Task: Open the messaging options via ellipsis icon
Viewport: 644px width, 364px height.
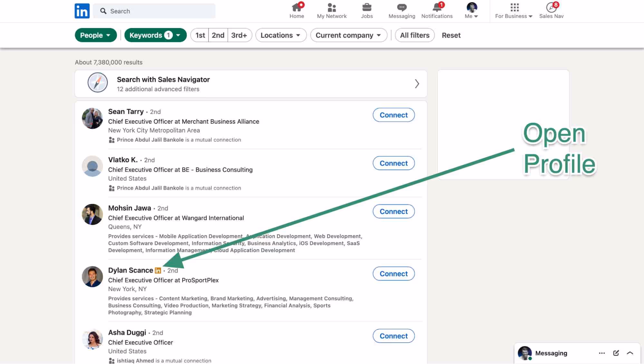Action: [x=602, y=353]
